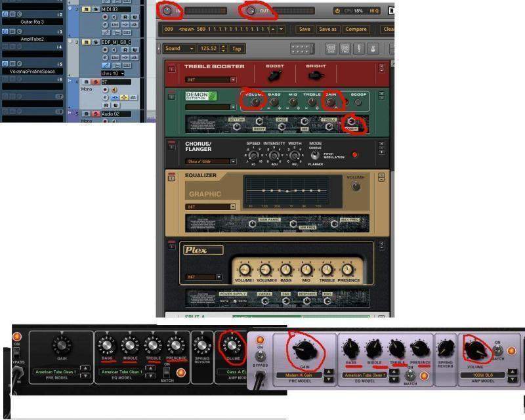Click the Tap tempo button
The image size is (525, 420).
pos(237,49)
